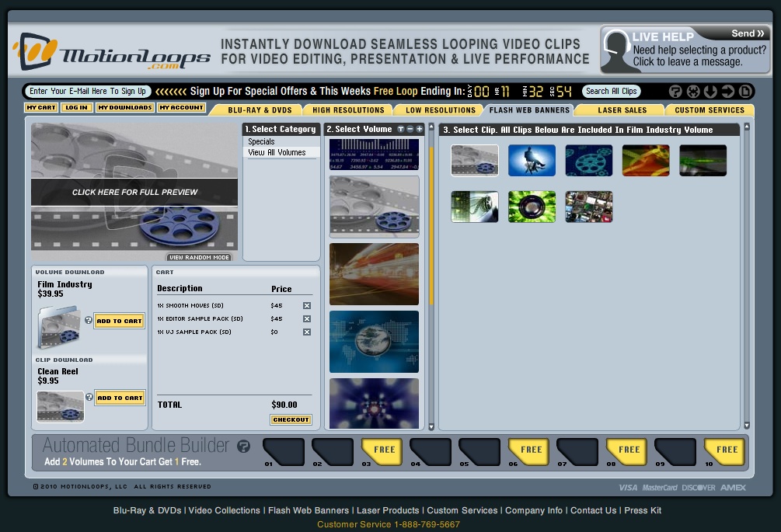Remove Smooth Moves (SD) from cart
The width and height of the screenshot is (781, 532).
pos(307,305)
